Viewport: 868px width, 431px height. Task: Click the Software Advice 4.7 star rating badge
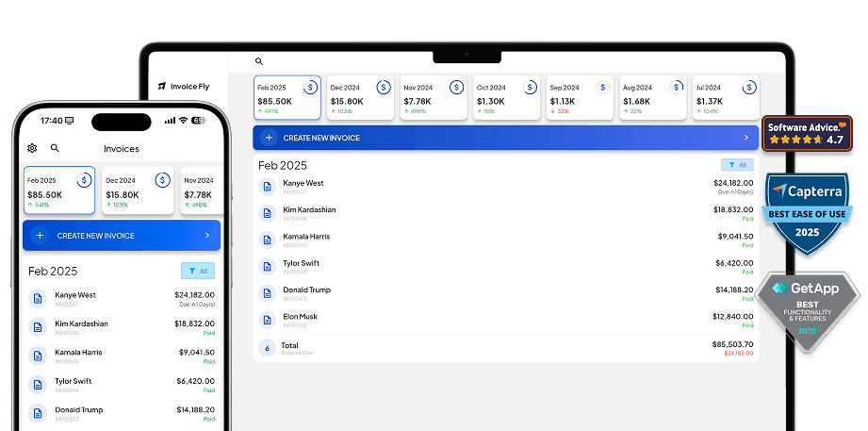click(806, 134)
